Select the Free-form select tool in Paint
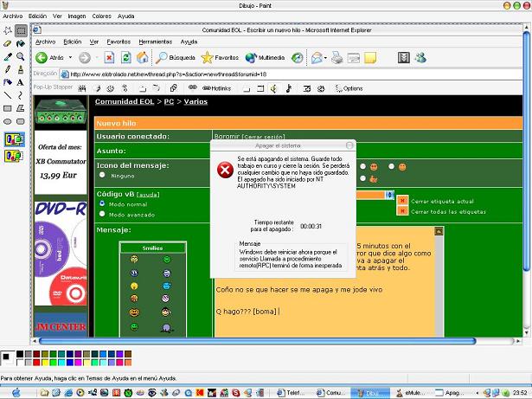532x399 pixels. click(x=8, y=30)
